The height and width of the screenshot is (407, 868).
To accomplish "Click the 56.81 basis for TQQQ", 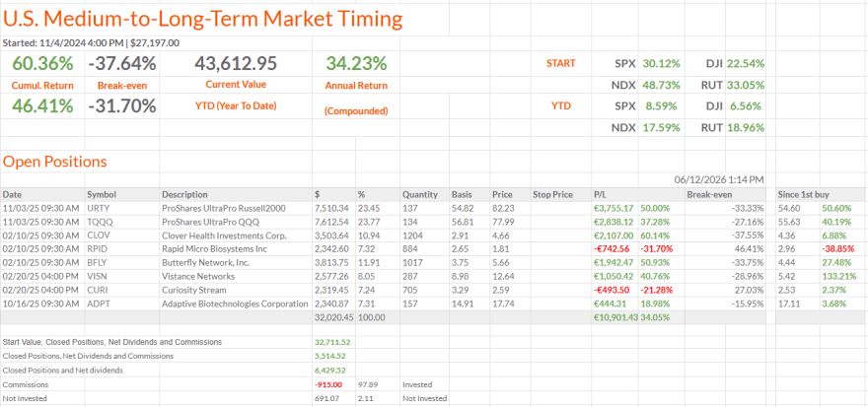I will (462, 222).
